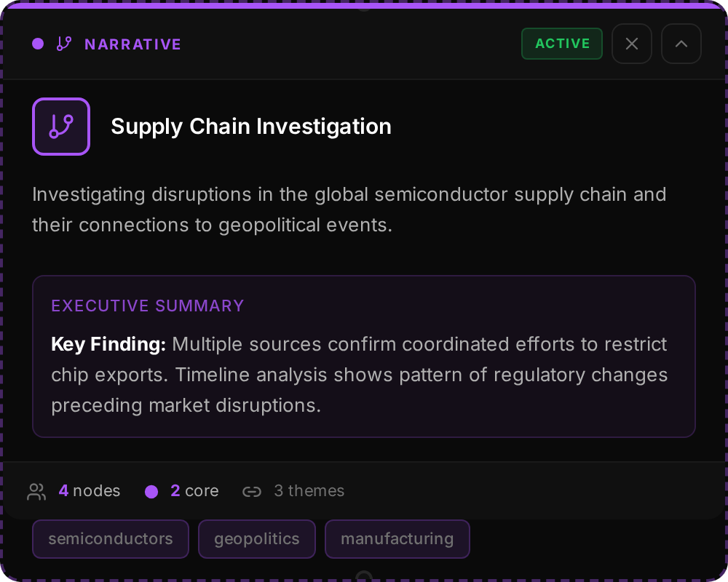This screenshot has width=728, height=582.
Task: Click the large purple branch icon box
Action: tap(61, 127)
